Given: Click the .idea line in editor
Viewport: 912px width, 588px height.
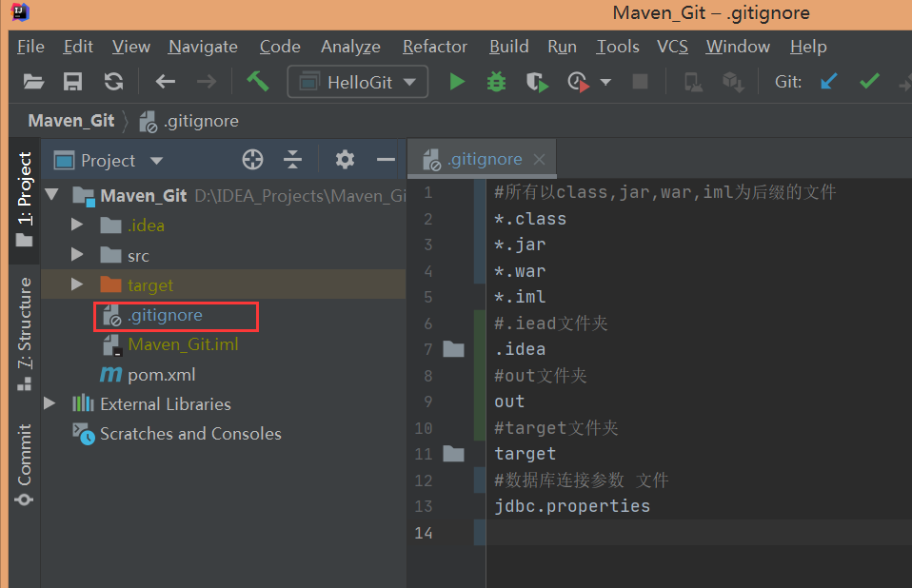Looking at the screenshot, I should [520, 349].
